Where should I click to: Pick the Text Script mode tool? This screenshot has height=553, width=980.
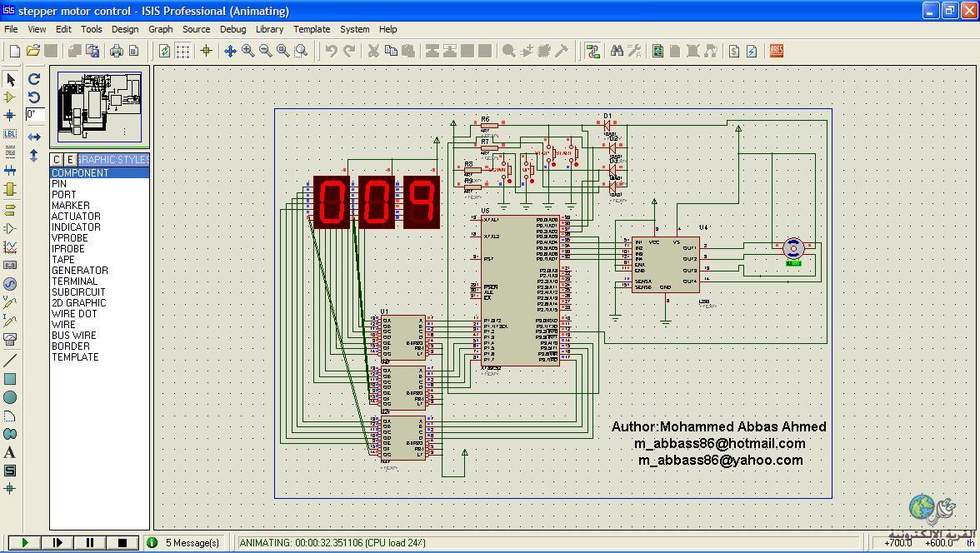tap(10, 152)
